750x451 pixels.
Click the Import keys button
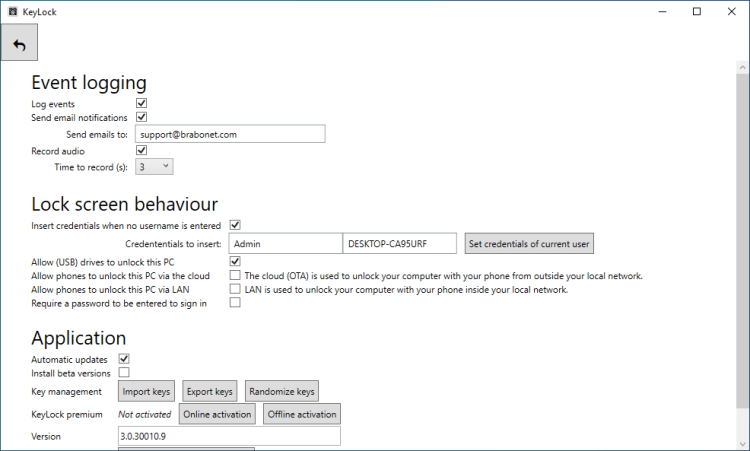pyautogui.click(x=146, y=391)
